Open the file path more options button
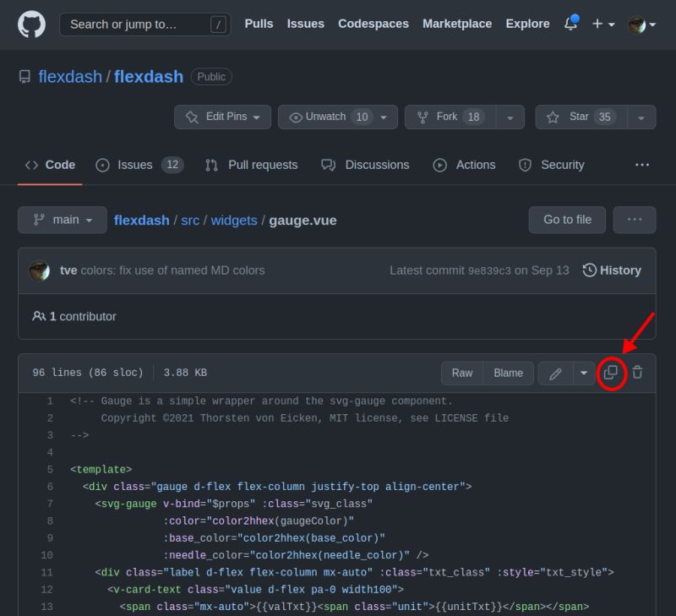 pyautogui.click(x=635, y=220)
